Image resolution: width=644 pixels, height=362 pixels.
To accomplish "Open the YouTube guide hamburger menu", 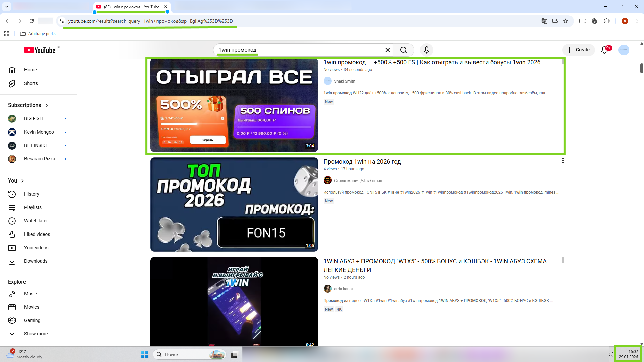I will 12,50.
